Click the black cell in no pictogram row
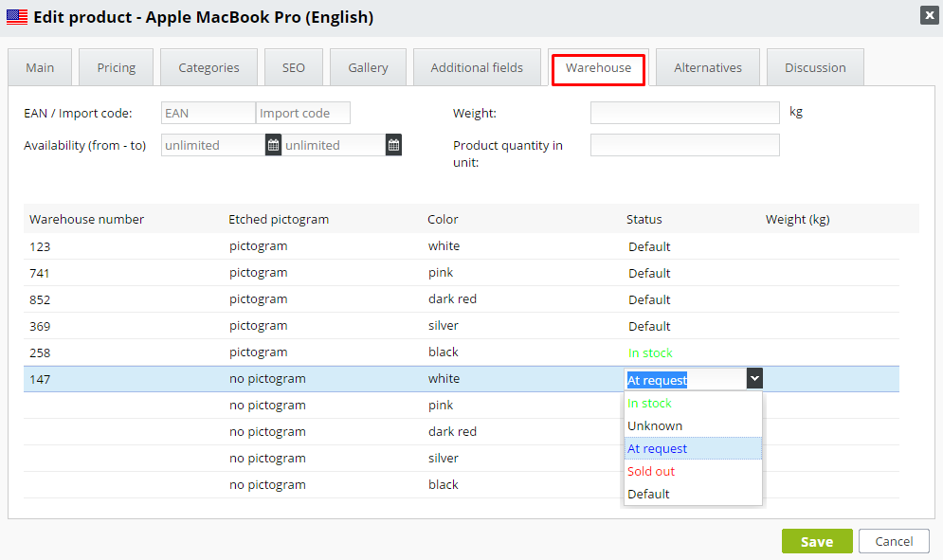This screenshot has height=560, width=943. (x=444, y=484)
